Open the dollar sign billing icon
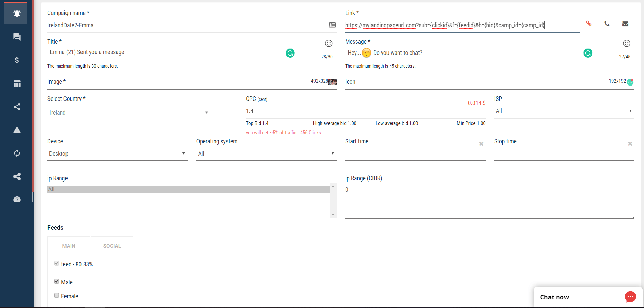Image resolution: width=644 pixels, height=308 pixels. pos(17,60)
